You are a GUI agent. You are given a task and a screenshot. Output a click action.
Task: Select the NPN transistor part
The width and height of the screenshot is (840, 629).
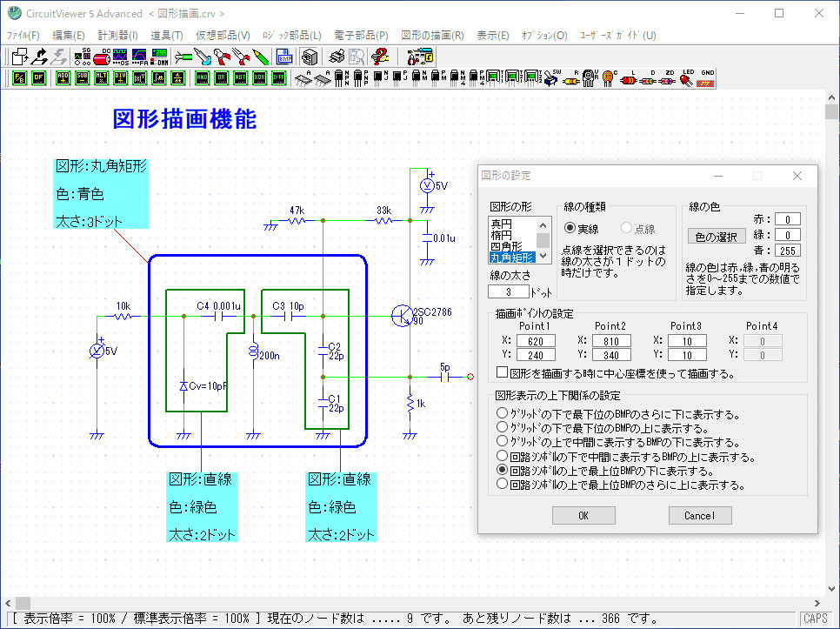pos(341,78)
